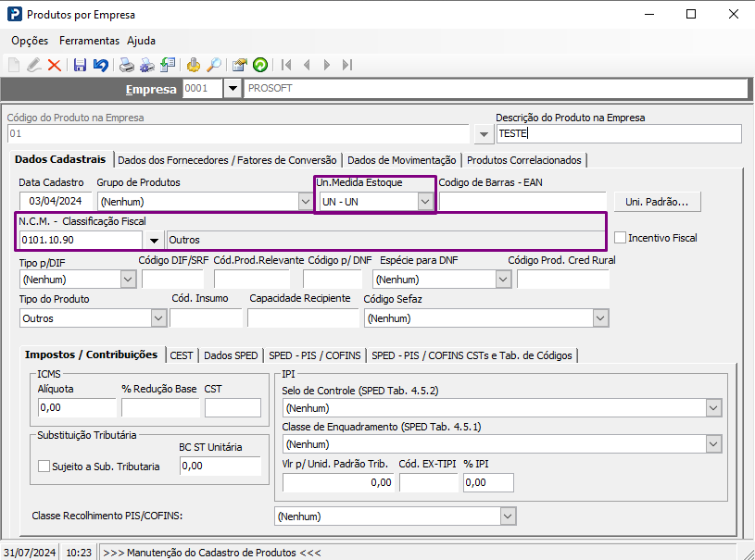Go to last record navigation arrow

(347, 65)
